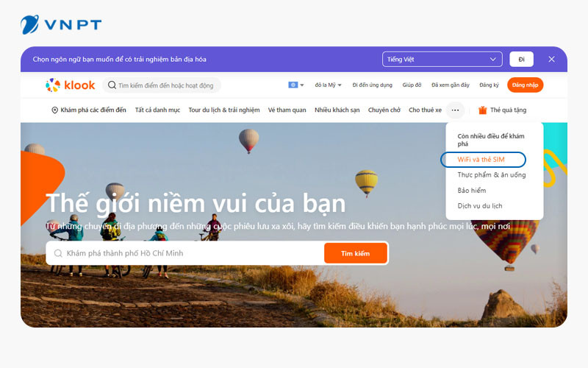Open the three-dots more menu
The height and width of the screenshot is (368, 588).
pos(455,110)
